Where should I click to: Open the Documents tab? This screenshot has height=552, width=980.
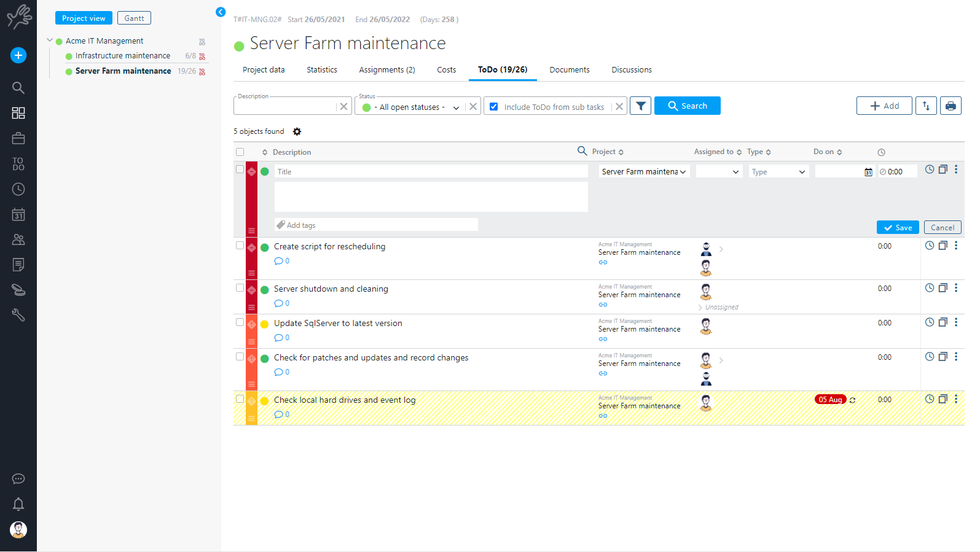569,70
